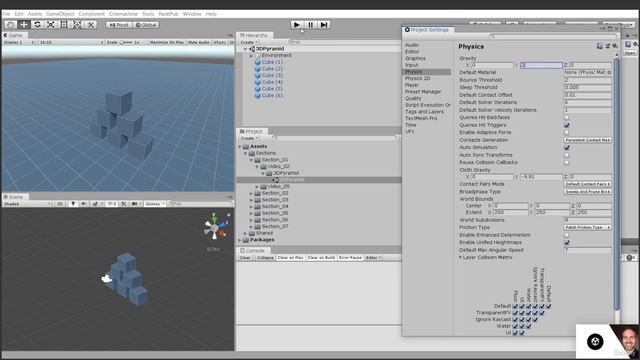640x360 pixels.
Task: Click the Gravity Y input field
Action: 541,65
